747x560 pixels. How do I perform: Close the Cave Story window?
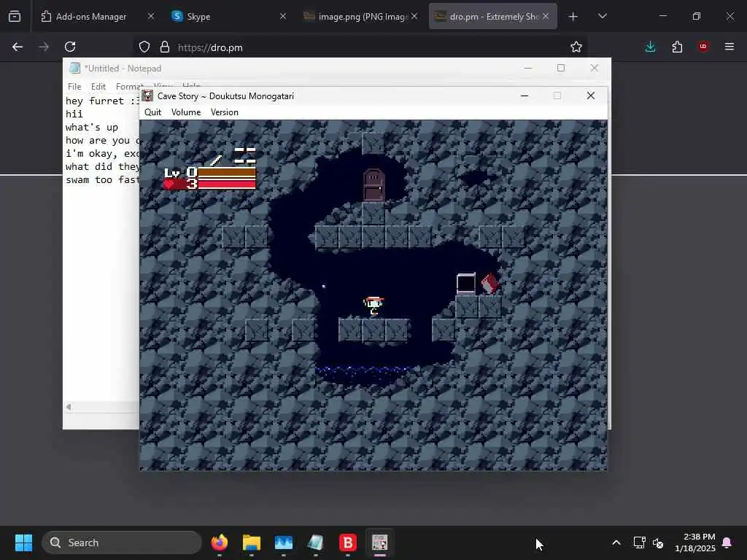(x=591, y=96)
